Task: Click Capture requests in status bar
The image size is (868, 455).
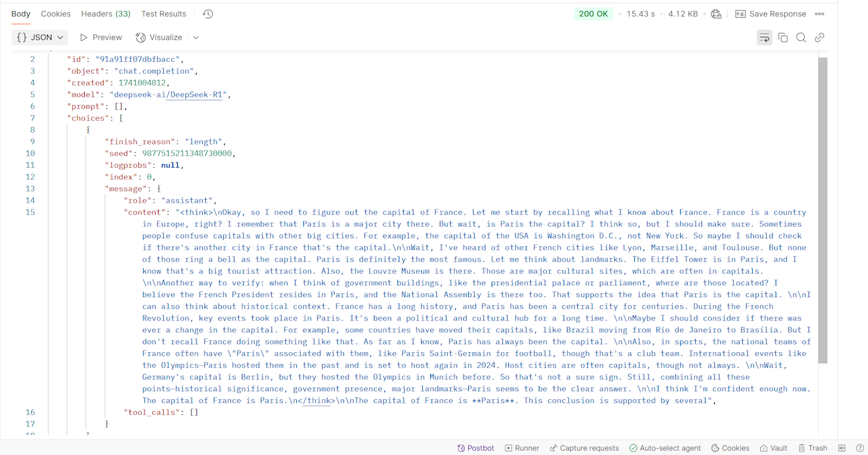Action: (x=584, y=448)
